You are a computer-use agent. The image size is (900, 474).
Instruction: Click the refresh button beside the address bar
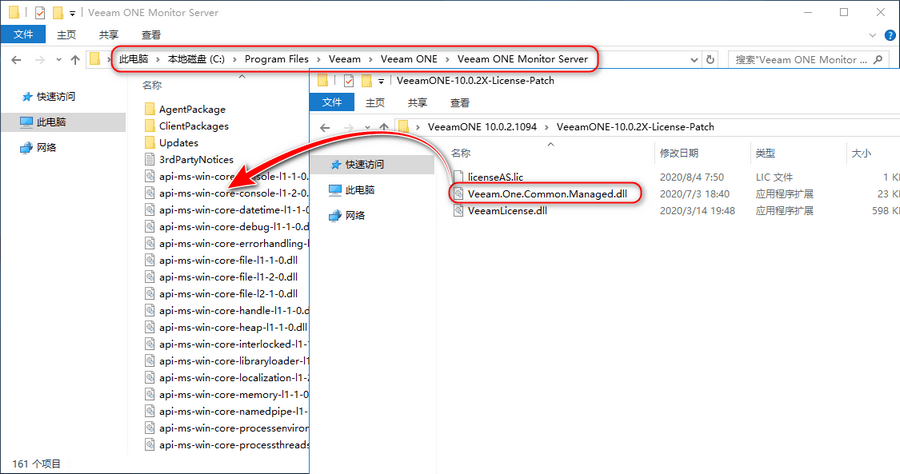(x=710, y=60)
